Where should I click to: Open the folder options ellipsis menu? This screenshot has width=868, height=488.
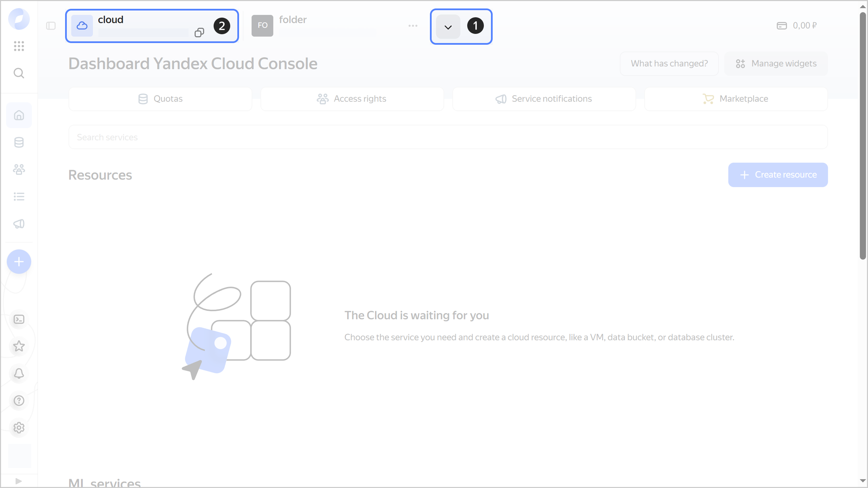(413, 26)
